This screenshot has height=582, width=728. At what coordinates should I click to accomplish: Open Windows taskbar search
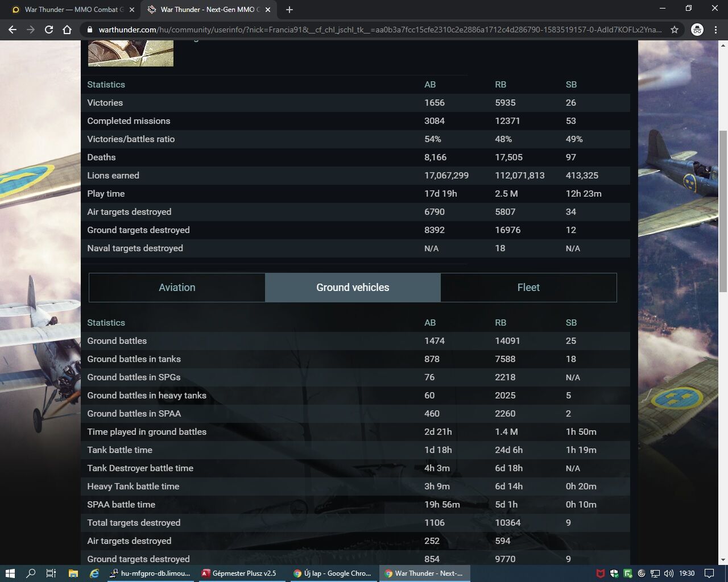click(31, 573)
